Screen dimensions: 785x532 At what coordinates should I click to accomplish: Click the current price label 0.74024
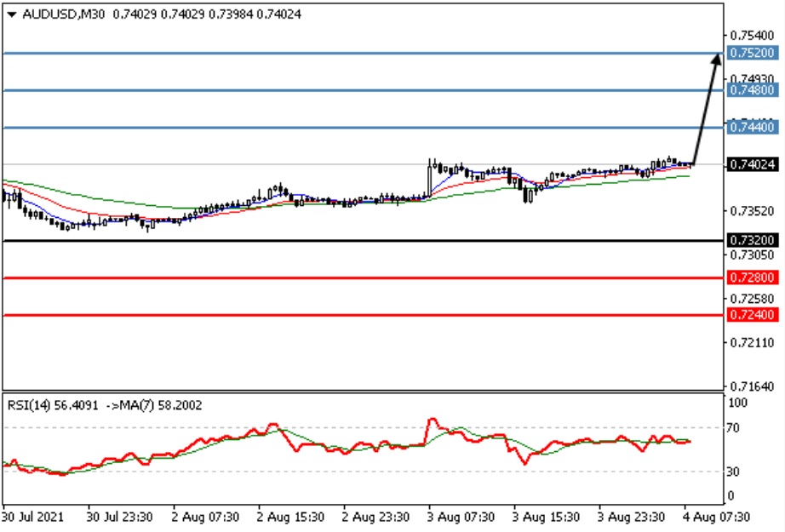pyautogui.click(x=752, y=164)
